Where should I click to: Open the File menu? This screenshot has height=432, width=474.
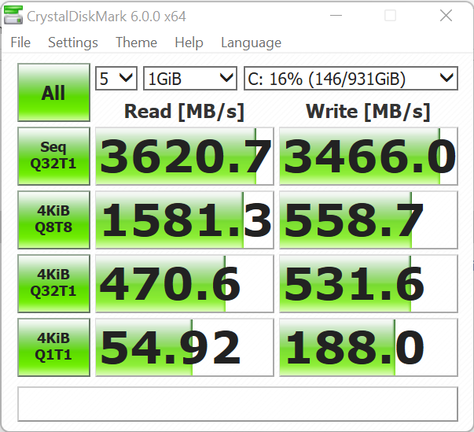click(x=21, y=43)
